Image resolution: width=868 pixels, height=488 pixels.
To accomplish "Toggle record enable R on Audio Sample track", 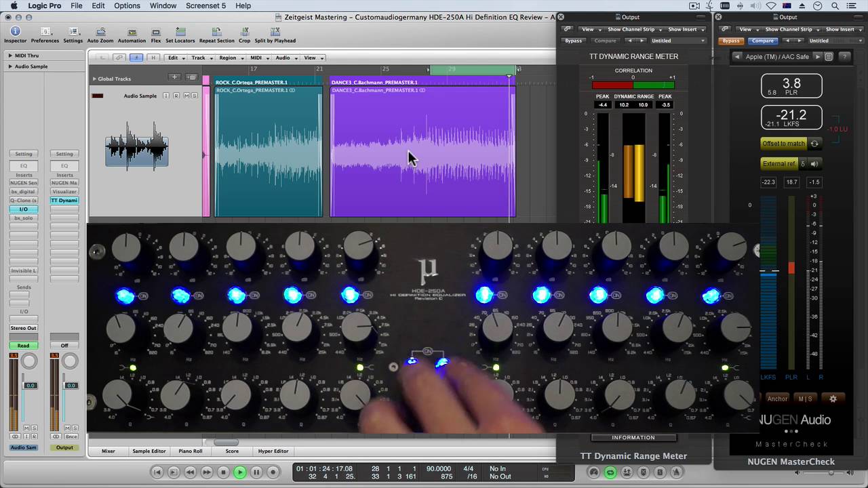I will pyautogui.click(x=176, y=96).
